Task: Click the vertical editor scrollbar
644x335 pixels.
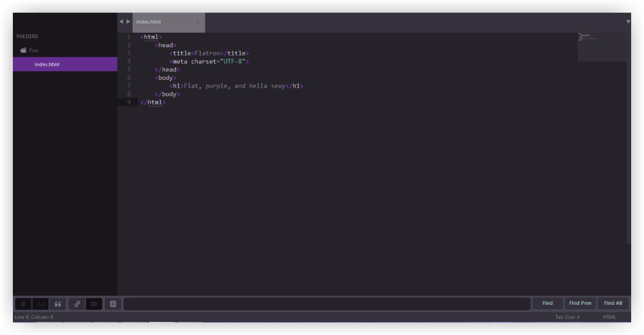Action: 629,138
